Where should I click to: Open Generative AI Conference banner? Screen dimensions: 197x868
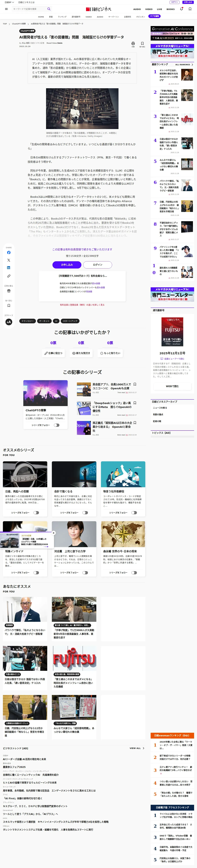[x=172, y=33]
